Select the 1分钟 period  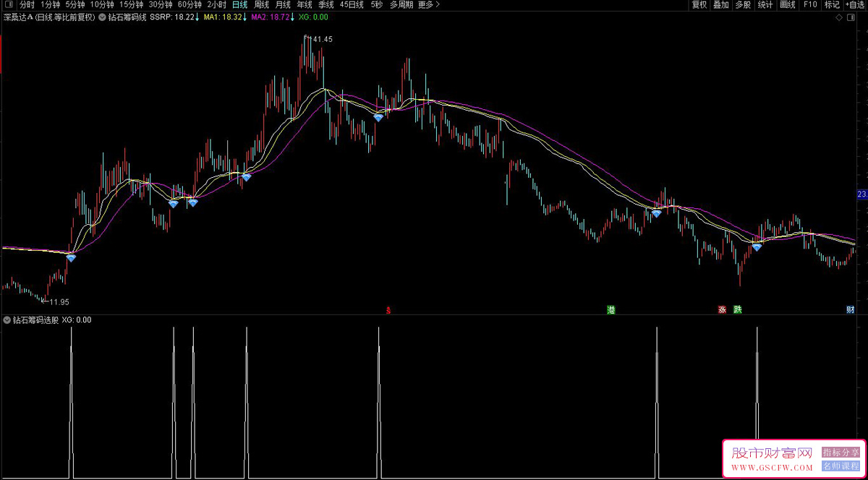pyautogui.click(x=51, y=4)
